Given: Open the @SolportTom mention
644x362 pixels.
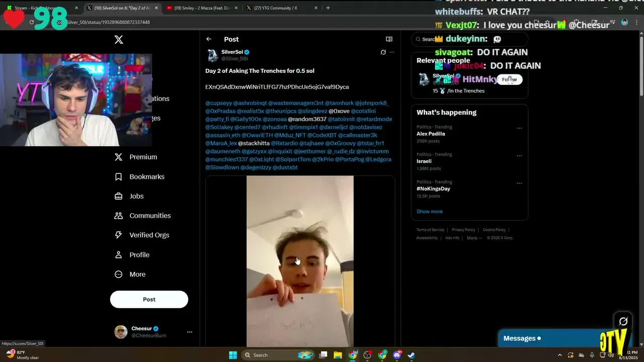Looking at the screenshot, I should click(x=293, y=159).
